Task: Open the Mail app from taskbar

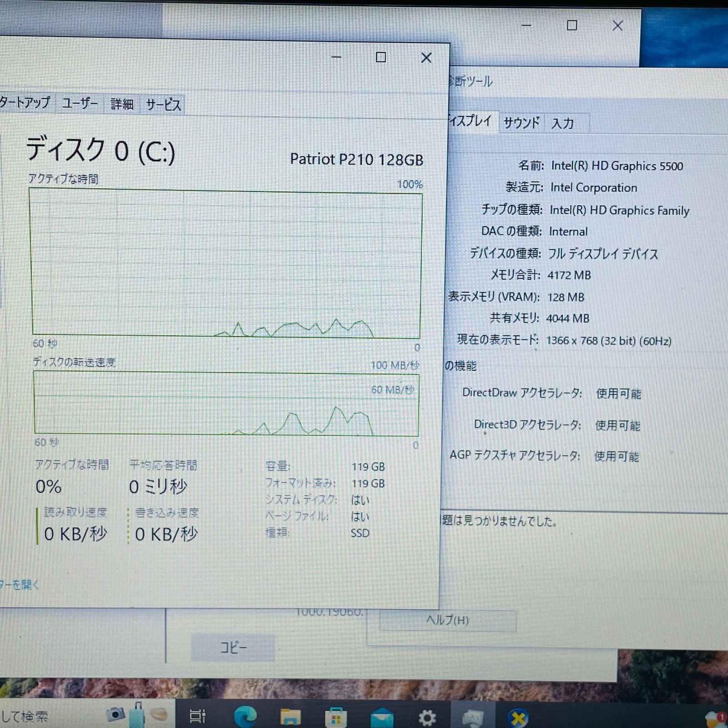Action: click(x=382, y=718)
